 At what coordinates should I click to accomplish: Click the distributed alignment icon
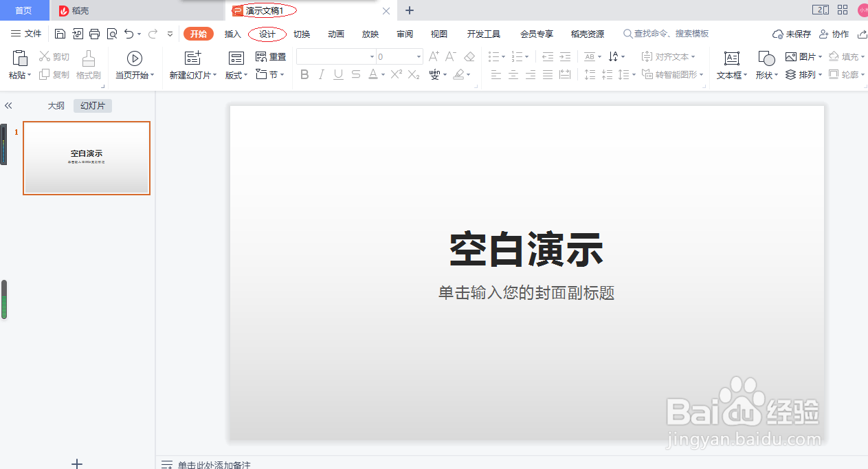click(x=565, y=74)
